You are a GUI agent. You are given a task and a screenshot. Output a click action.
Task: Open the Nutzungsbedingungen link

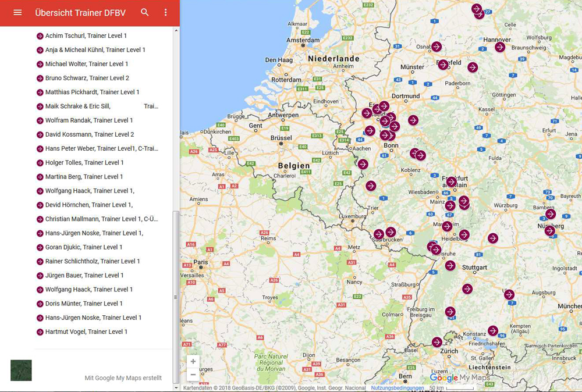click(398, 388)
